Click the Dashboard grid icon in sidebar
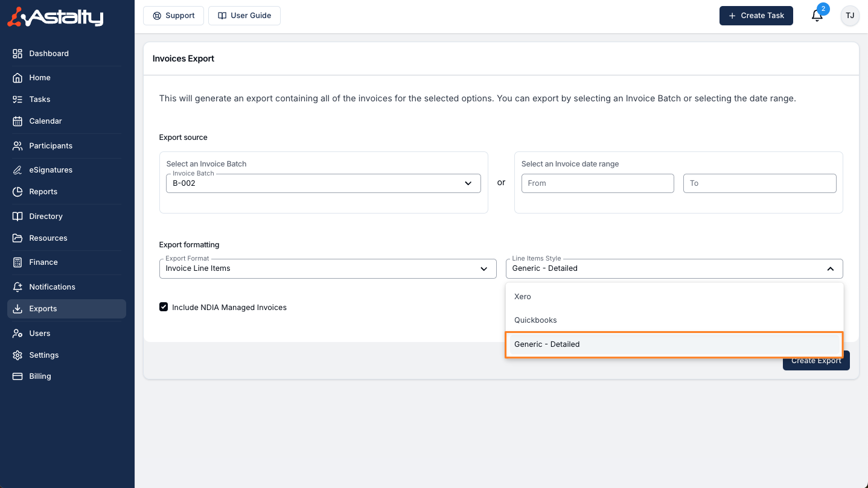This screenshot has height=488, width=868. click(x=18, y=54)
